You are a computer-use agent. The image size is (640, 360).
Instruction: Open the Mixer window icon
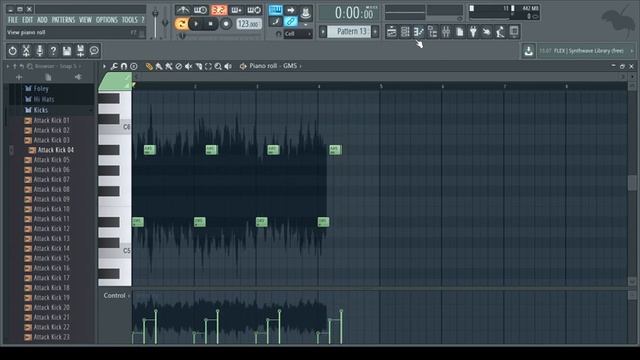tap(446, 31)
